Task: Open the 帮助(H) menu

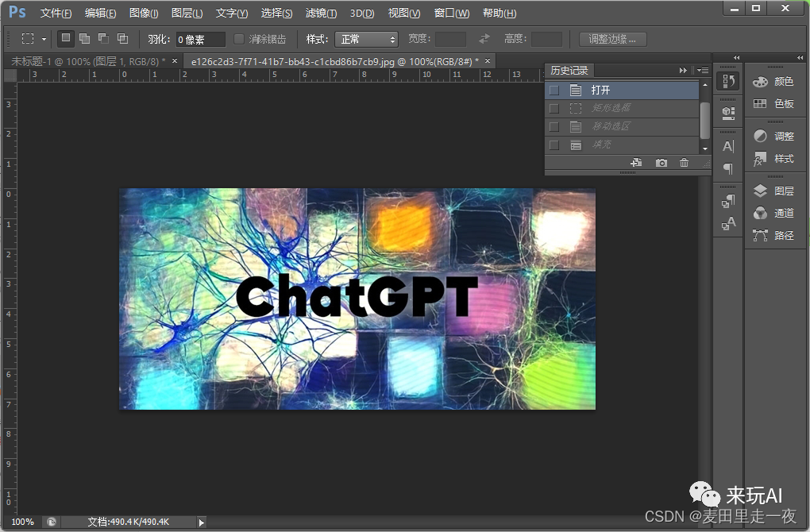Action: (x=499, y=13)
